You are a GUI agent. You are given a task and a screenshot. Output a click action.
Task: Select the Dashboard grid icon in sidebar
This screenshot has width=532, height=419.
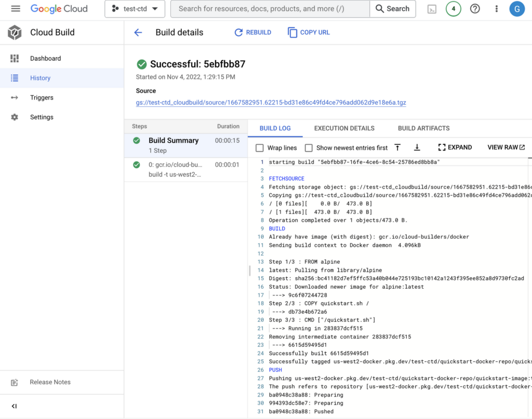pyautogui.click(x=15, y=58)
